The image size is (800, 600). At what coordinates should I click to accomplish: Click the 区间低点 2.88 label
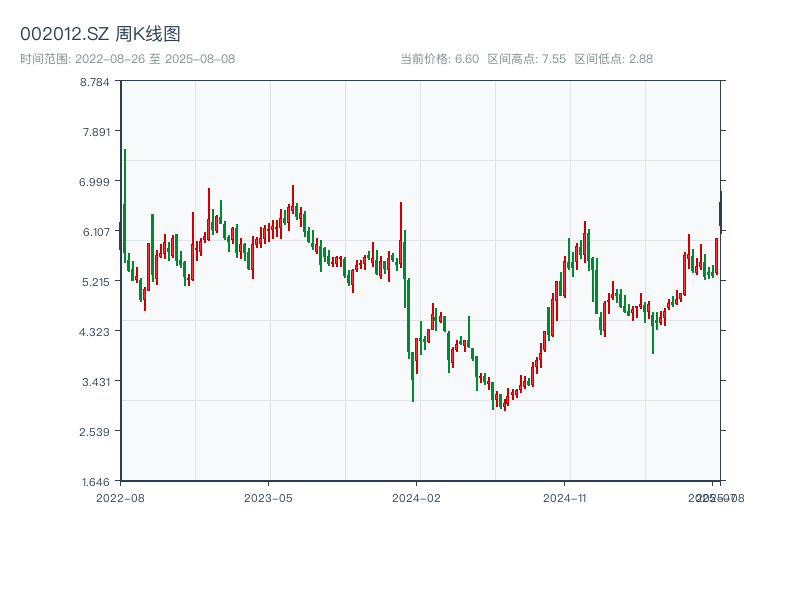tap(613, 59)
